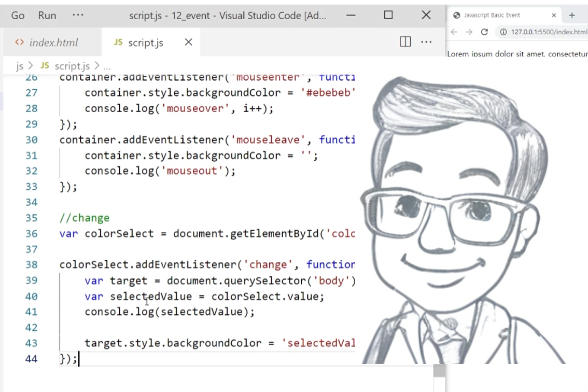Screen dimensions: 588x392
Task: Click the Split Editor Right icon
Action: tap(405, 42)
